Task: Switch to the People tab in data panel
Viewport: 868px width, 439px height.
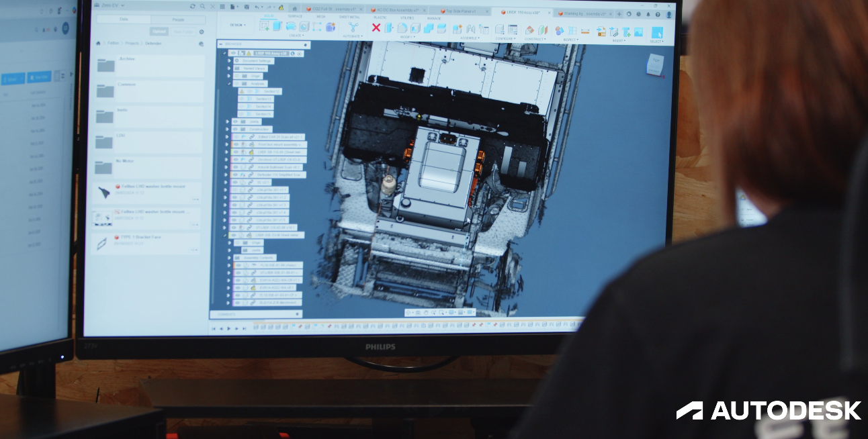Action: pyautogui.click(x=178, y=19)
